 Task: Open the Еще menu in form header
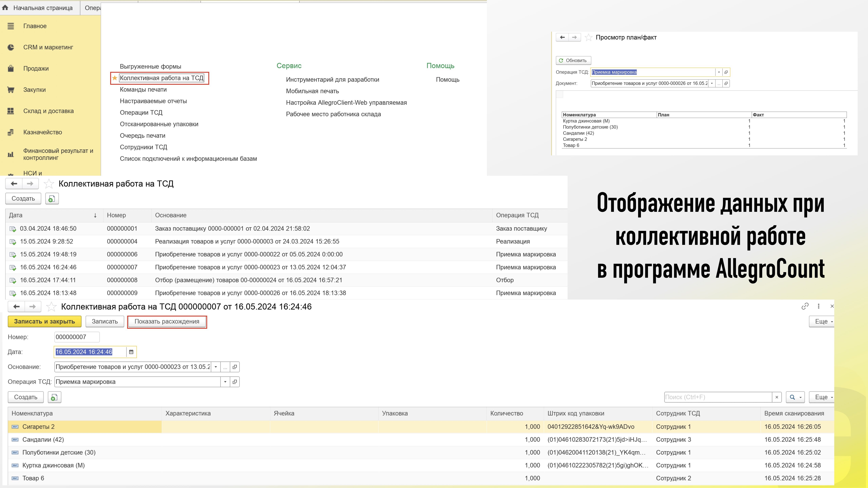pyautogui.click(x=822, y=322)
